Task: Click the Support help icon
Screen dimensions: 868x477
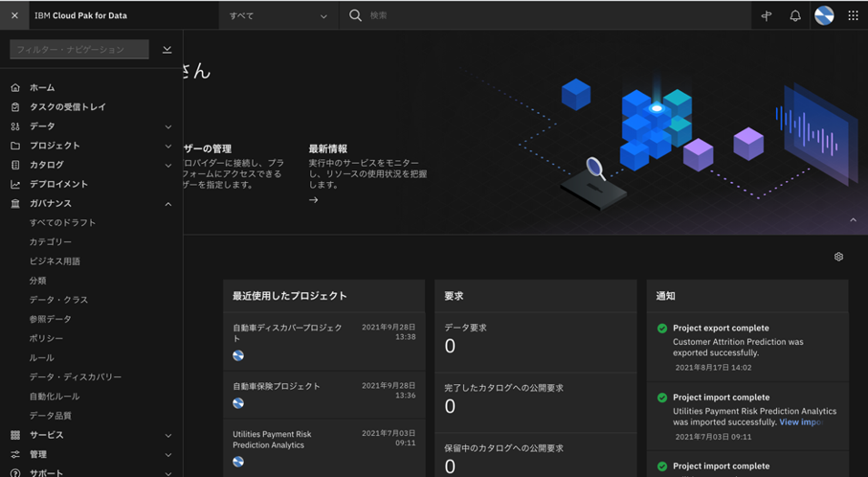Action: pyautogui.click(x=15, y=473)
